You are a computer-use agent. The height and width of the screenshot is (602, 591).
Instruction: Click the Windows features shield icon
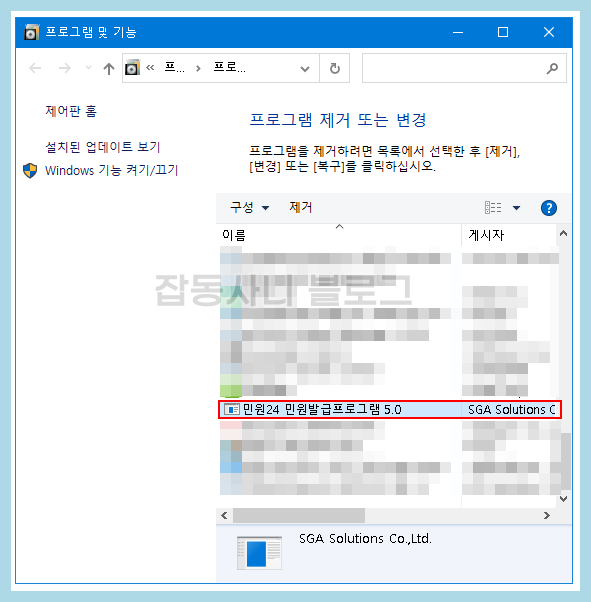tap(30, 170)
